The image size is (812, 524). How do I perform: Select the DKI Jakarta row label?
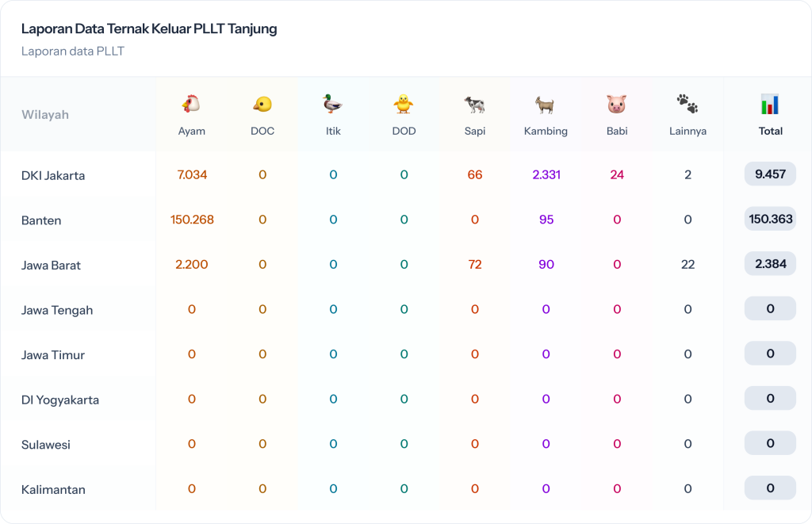click(x=53, y=175)
